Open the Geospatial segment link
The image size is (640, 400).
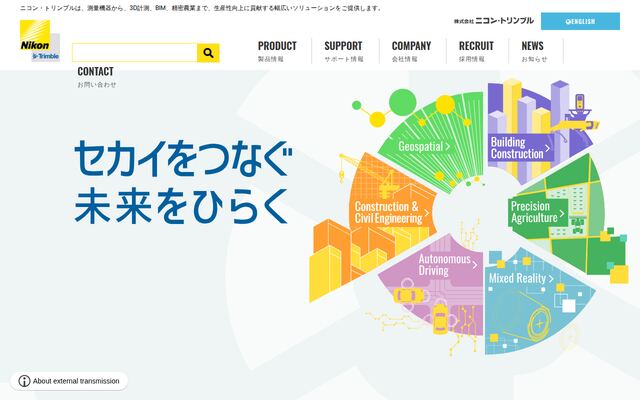point(424,146)
